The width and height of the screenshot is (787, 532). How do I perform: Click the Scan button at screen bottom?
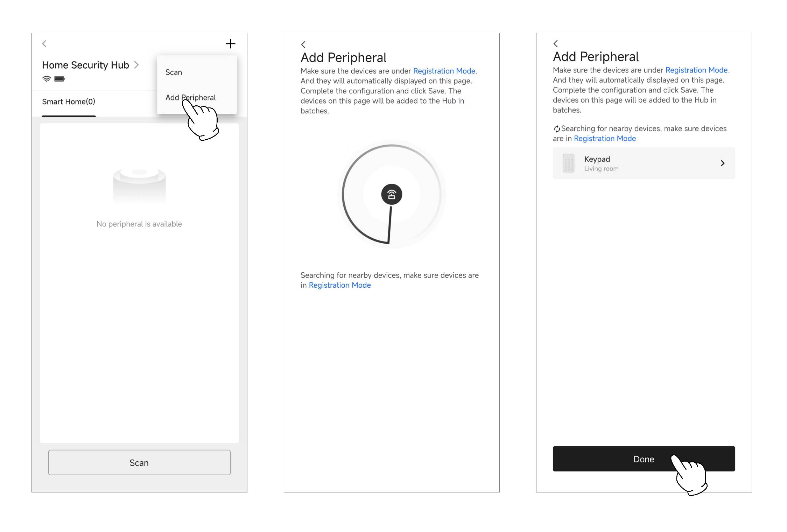coord(139,463)
